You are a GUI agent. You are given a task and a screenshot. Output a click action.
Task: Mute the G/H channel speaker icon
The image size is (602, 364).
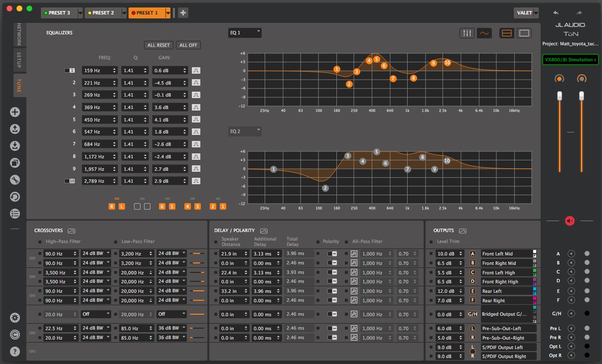571,313
